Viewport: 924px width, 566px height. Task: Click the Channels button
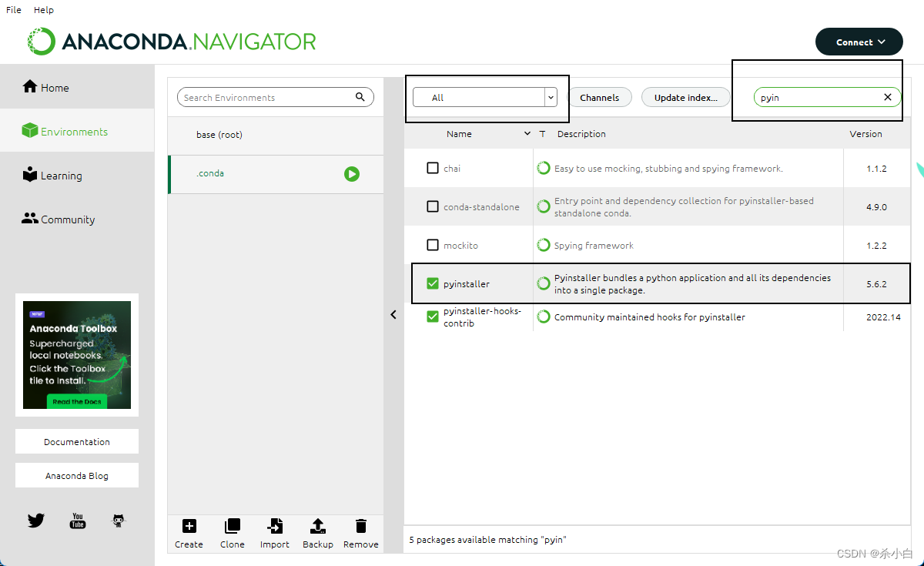[x=600, y=97]
